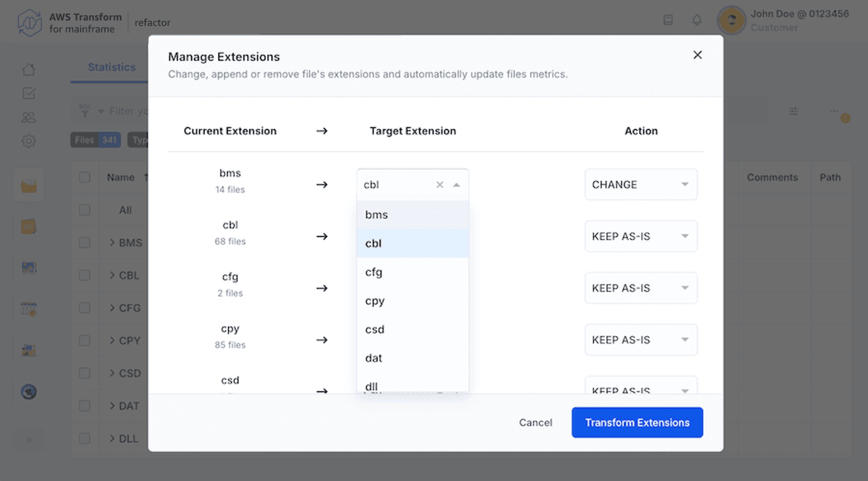This screenshot has width=868, height=481.
Task: Collapse the target extension dropdown arrow
Action: coord(457,185)
